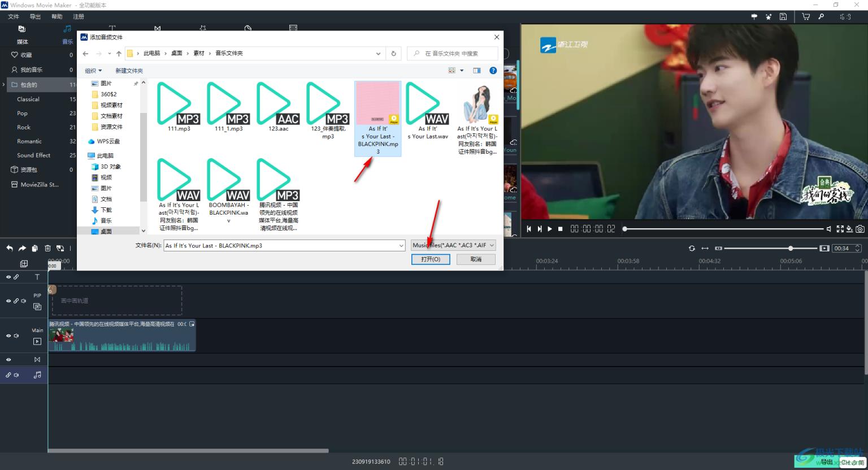This screenshot has height=470, width=868.
Task: Click the volume speaker icon in preview
Action: pos(829,229)
